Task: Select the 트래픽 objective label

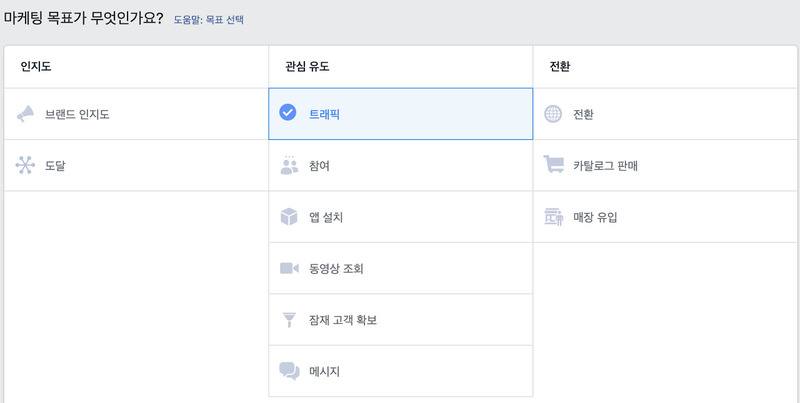Action: point(324,114)
